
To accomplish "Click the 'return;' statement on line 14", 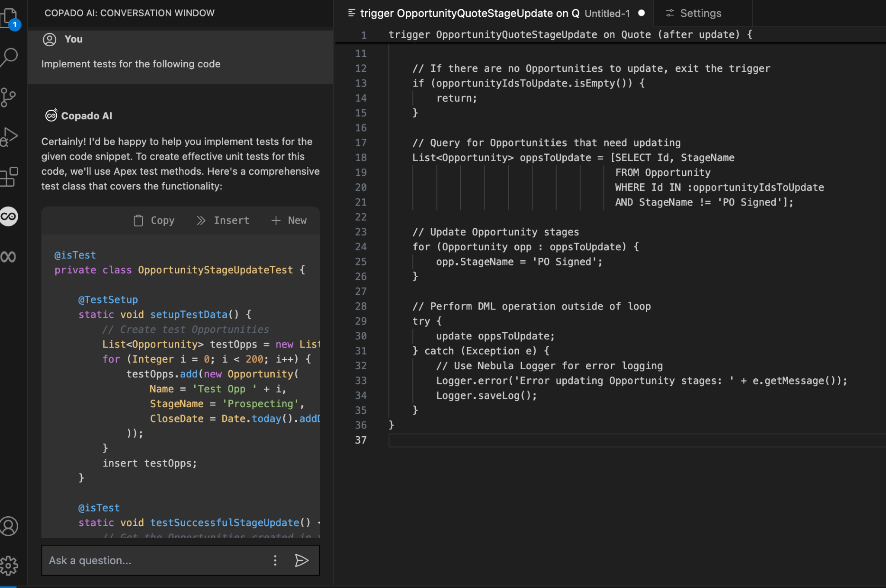I will coord(456,98).
